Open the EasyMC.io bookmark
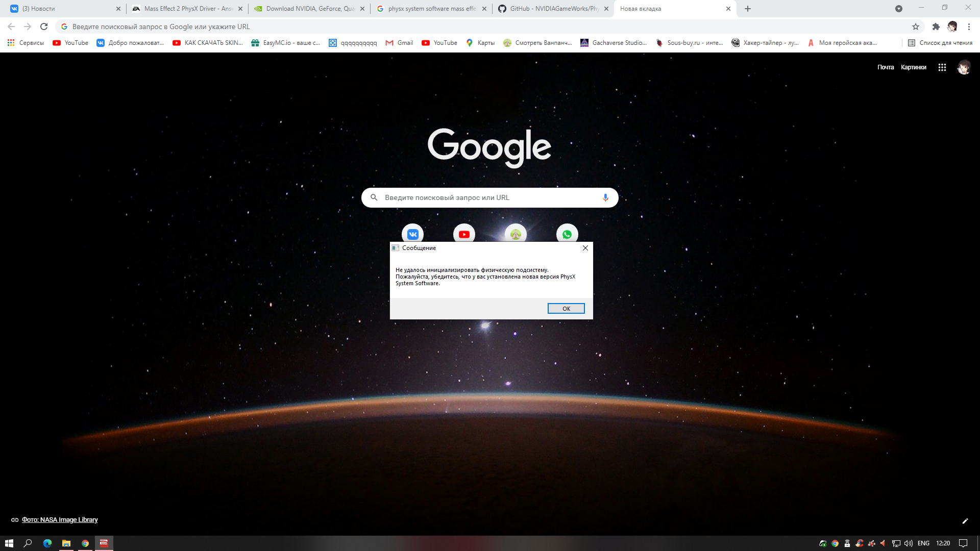980x551 pixels. coord(286,43)
